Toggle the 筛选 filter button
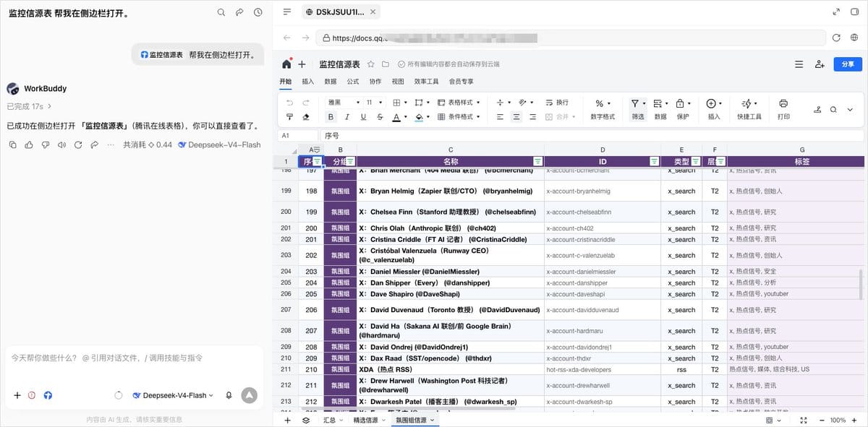The width and height of the screenshot is (868, 427). pos(637,109)
